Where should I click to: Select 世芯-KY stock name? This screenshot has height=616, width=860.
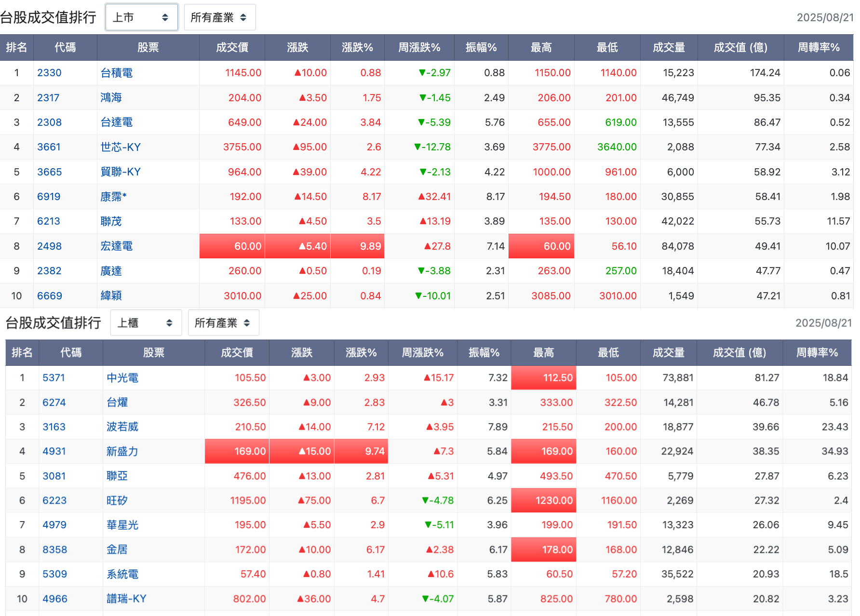pyautogui.click(x=121, y=147)
